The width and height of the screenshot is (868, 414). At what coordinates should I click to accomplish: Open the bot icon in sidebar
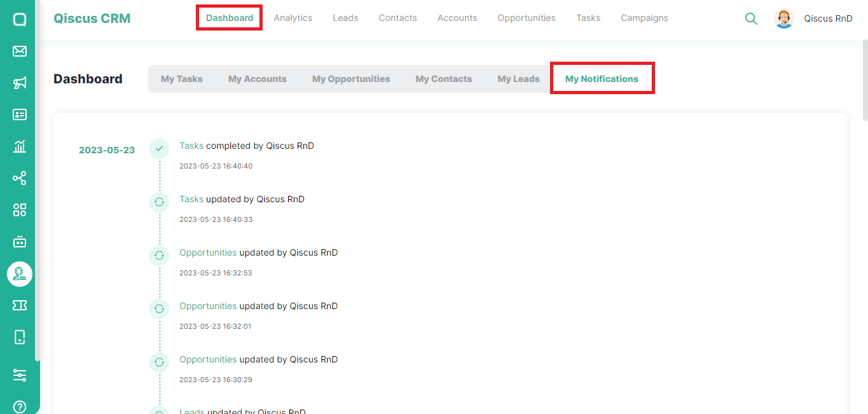point(20,242)
